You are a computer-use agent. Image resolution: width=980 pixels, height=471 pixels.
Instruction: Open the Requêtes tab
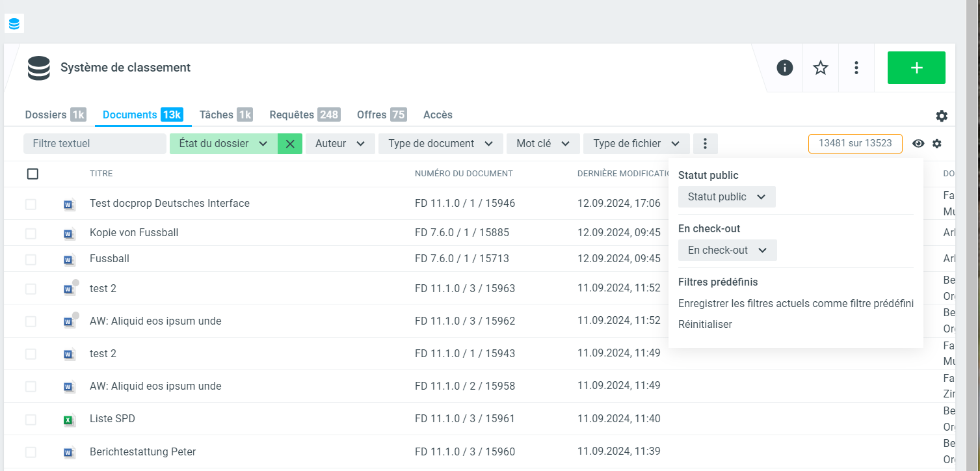[x=304, y=115]
